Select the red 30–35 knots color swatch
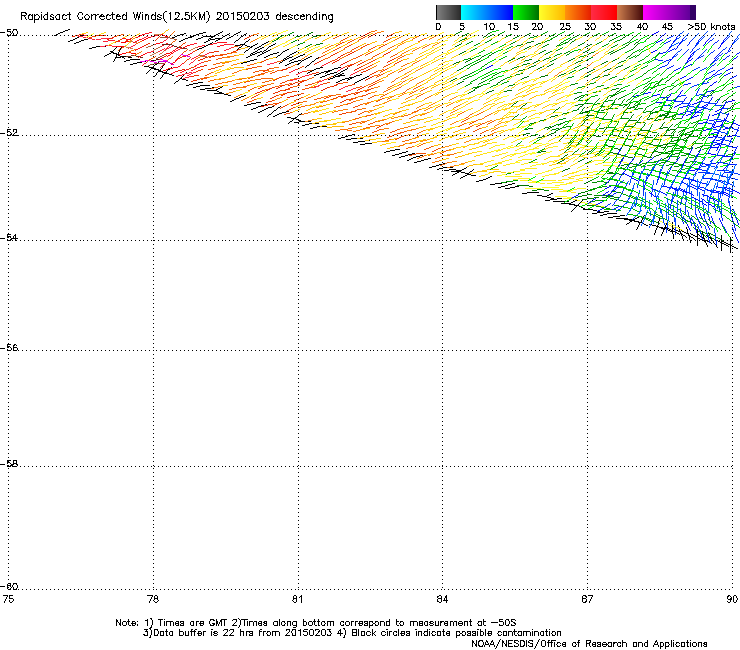 604,12
